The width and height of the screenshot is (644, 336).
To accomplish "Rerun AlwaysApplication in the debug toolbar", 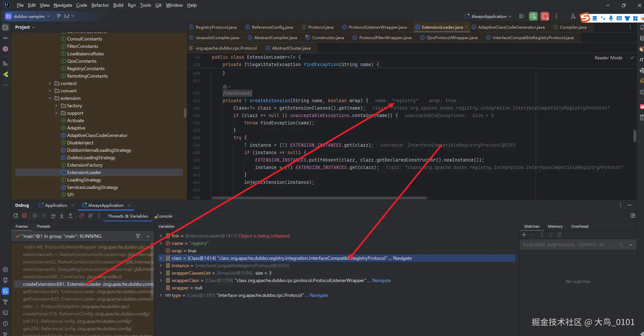I will (x=16, y=216).
